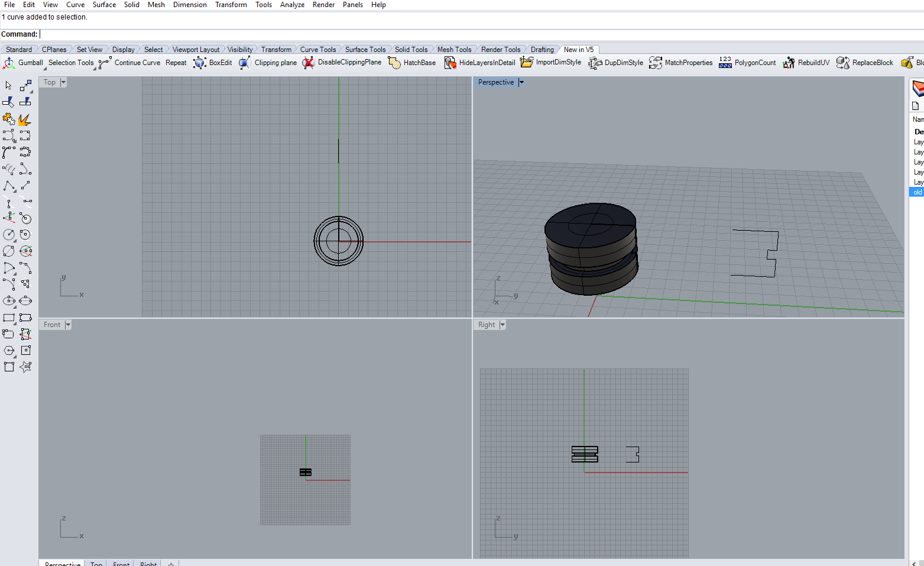This screenshot has width=924, height=566.
Task: Click DisableClippingPlane in the toolbar
Action: (x=342, y=63)
